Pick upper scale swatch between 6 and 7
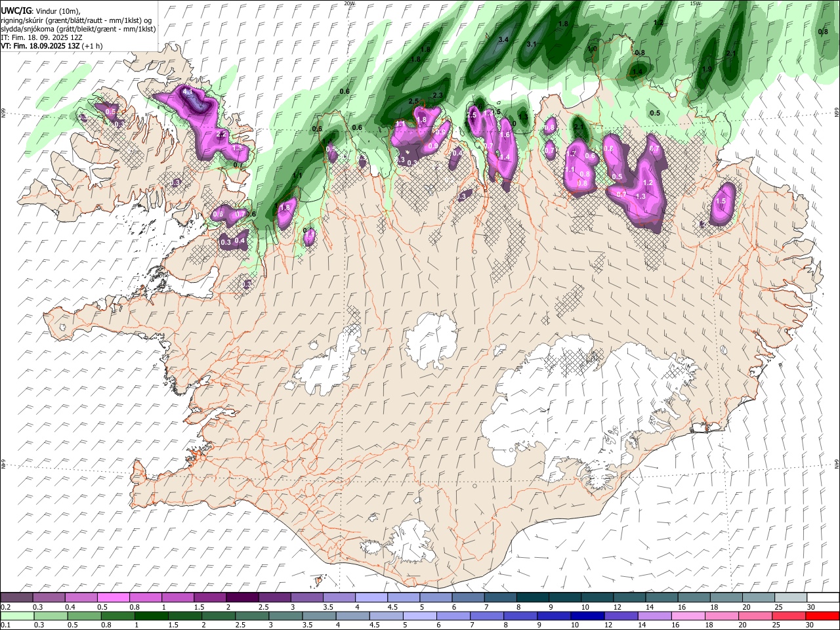Image resolution: width=840 pixels, height=630 pixels. click(x=467, y=598)
